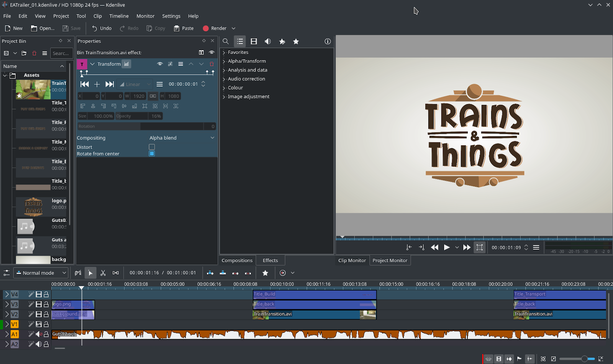613x364 pixels.
Task: Lock the V4 track
Action: click(46, 294)
